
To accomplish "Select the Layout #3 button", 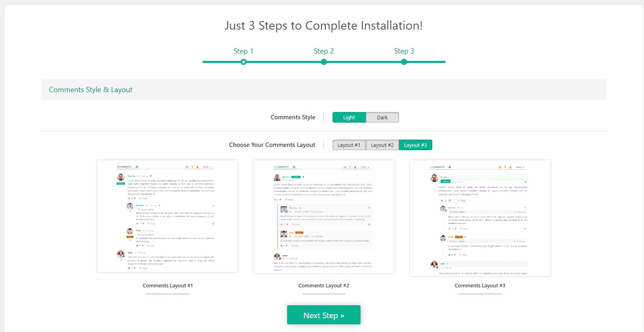I will (x=415, y=145).
